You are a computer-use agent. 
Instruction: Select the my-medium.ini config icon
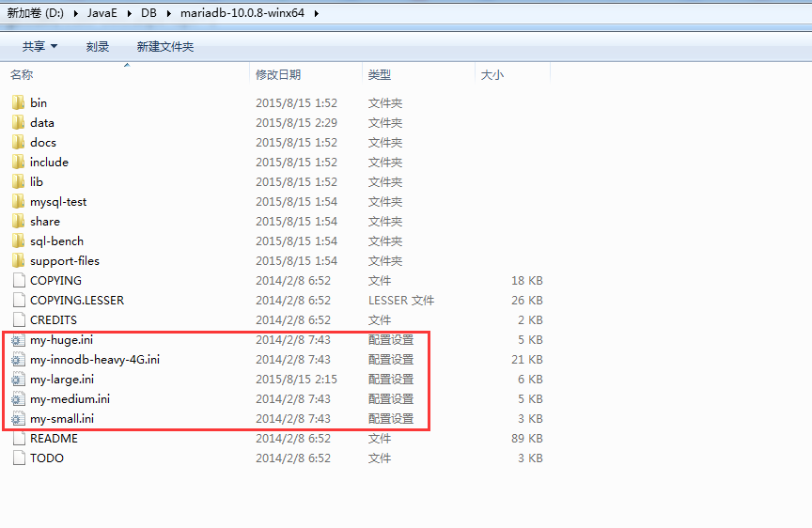click(18, 398)
